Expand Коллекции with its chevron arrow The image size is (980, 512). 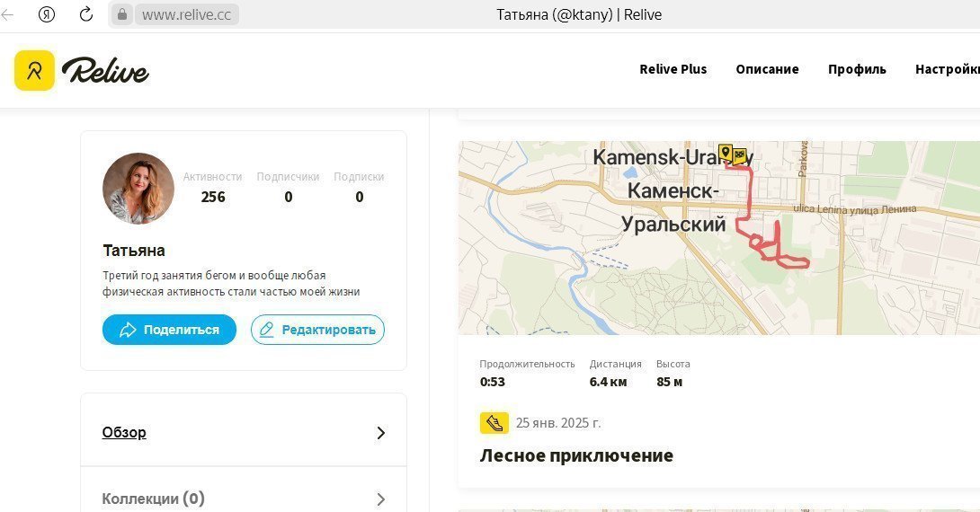(x=380, y=499)
